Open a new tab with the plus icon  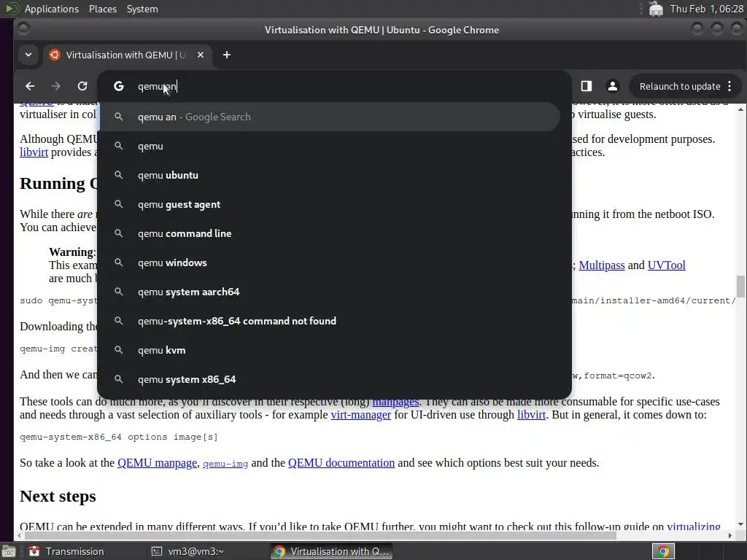coord(227,55)
